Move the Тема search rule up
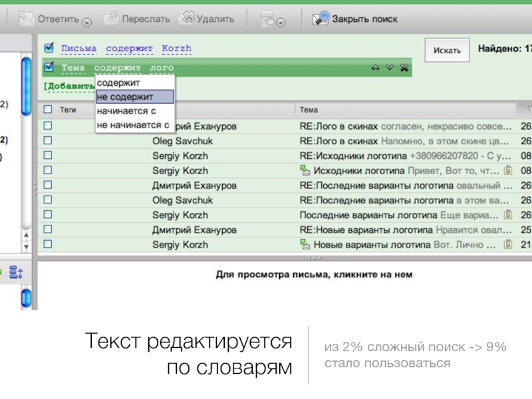The image size is (532, 399). pyautogui.click(x=376, y=68)
